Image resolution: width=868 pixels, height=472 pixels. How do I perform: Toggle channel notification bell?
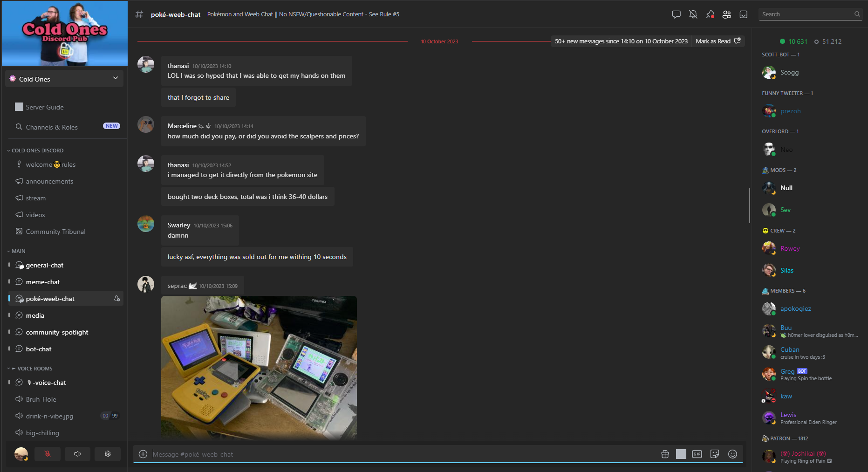693,14
